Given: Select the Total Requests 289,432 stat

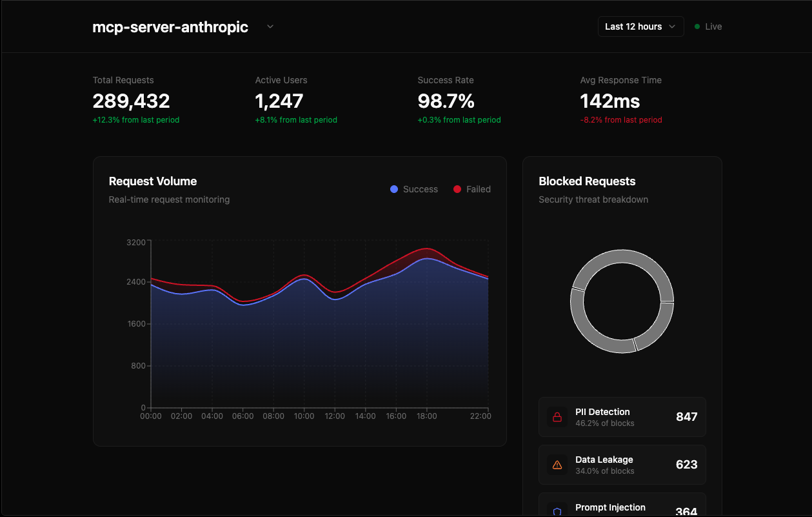Looking at the screenshot, I should point(132,101).
